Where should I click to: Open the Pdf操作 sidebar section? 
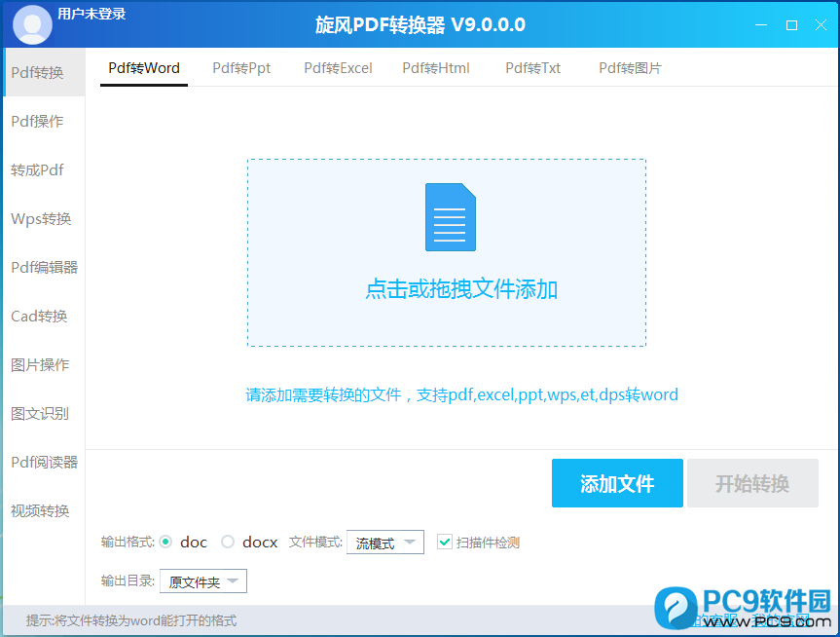(45, 121)
